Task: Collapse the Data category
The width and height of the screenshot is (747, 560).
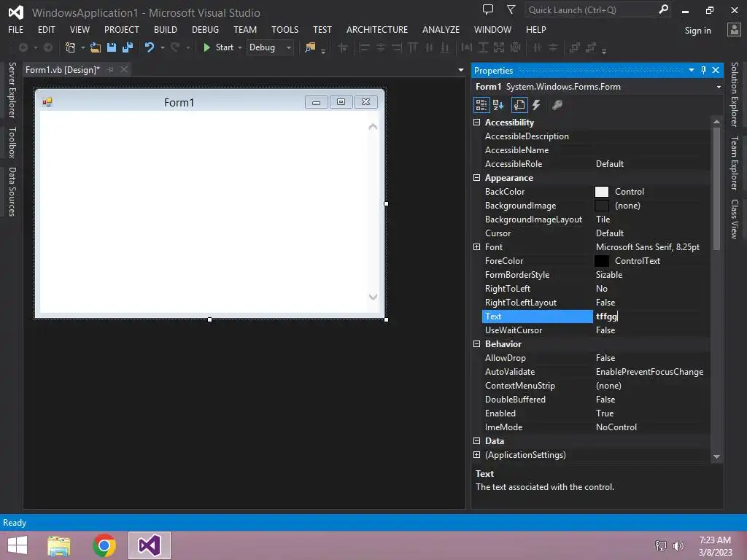Action: 476,440
